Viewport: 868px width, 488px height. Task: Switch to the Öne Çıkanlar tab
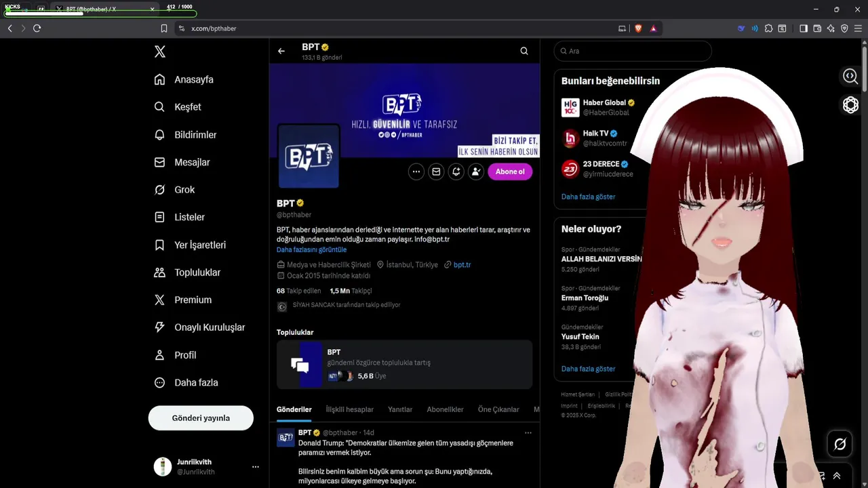click(498, 409)
